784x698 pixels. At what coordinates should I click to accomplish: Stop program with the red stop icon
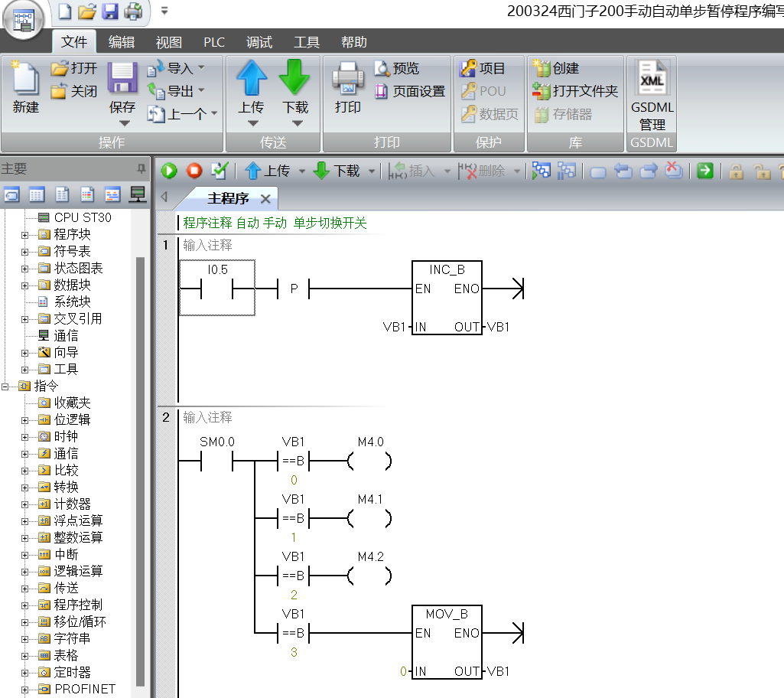[193, 170]
